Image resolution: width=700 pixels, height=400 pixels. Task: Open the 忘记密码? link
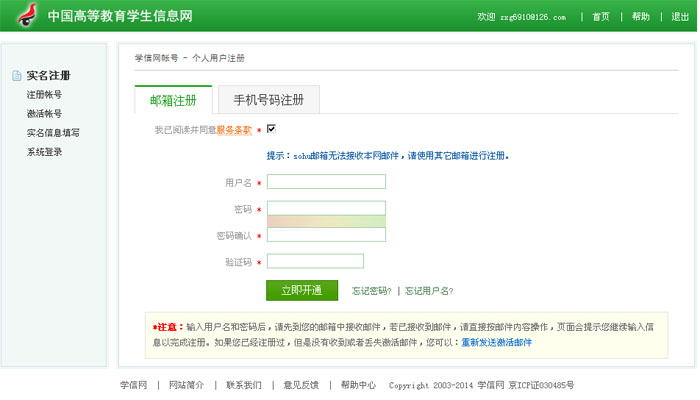point(371,291)
